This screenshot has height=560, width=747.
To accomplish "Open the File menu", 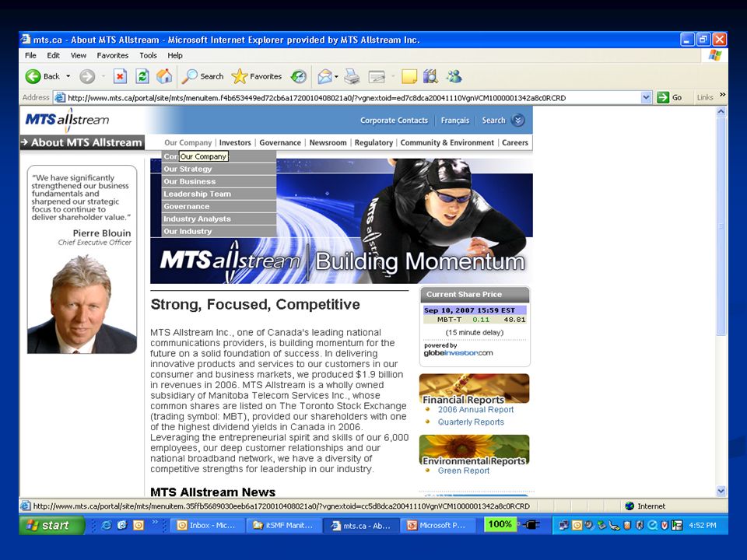I will [x=30, y=55].
